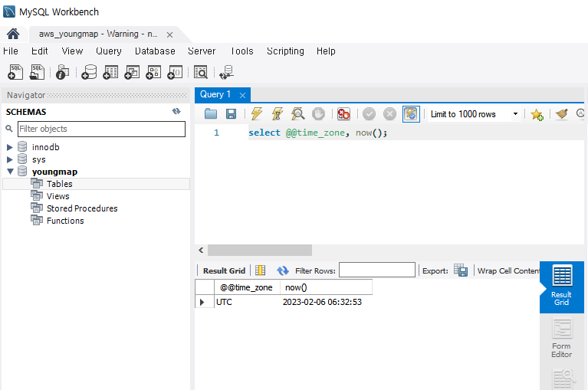
Task: Select the UTC result cell
Action: coord(247,302)
